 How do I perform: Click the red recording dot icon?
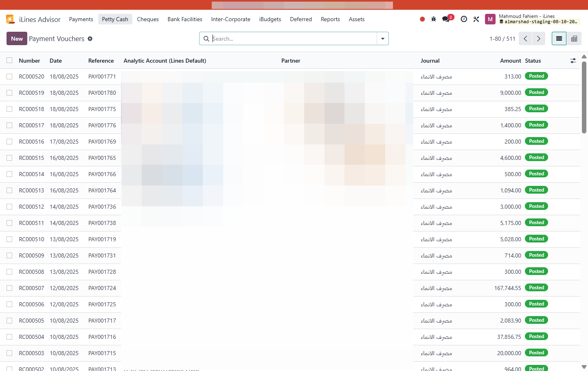coord(422,19)
